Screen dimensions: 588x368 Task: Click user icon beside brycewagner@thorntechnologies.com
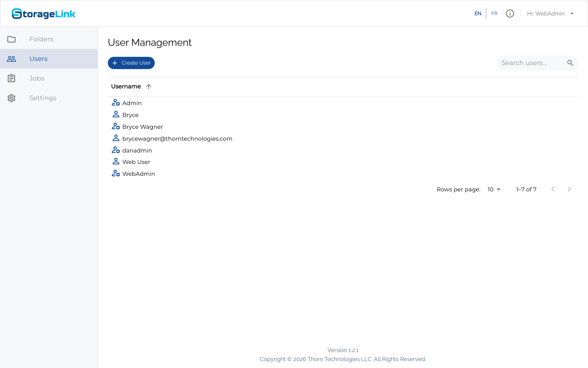[116, 138]
